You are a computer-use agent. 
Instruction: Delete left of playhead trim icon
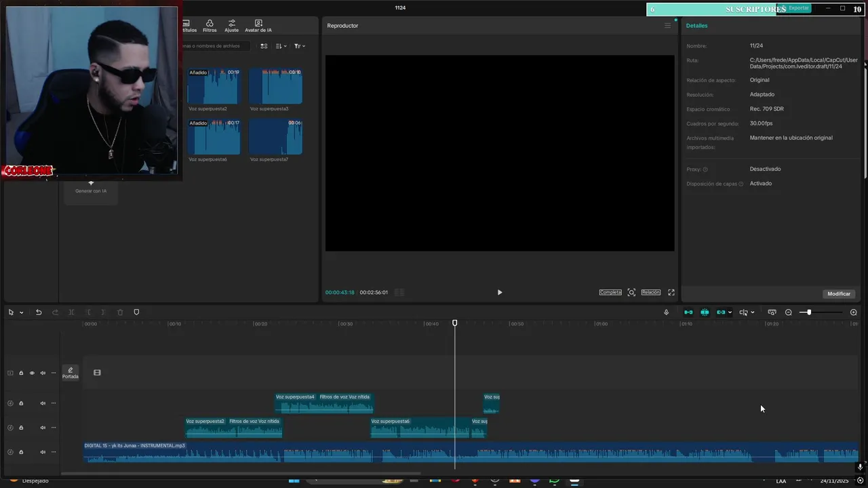(x=87, y=312)
